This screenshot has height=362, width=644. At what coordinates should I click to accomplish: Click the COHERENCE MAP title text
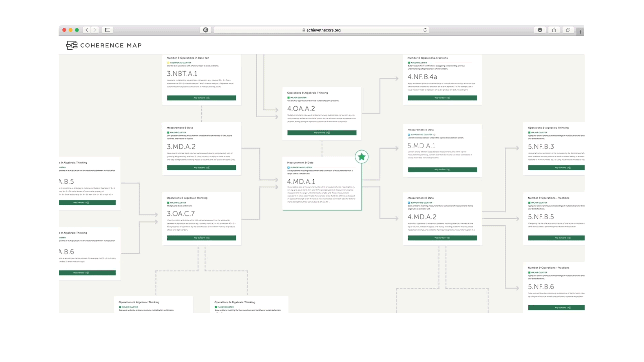pyautogui.click(x=111, y=45)
